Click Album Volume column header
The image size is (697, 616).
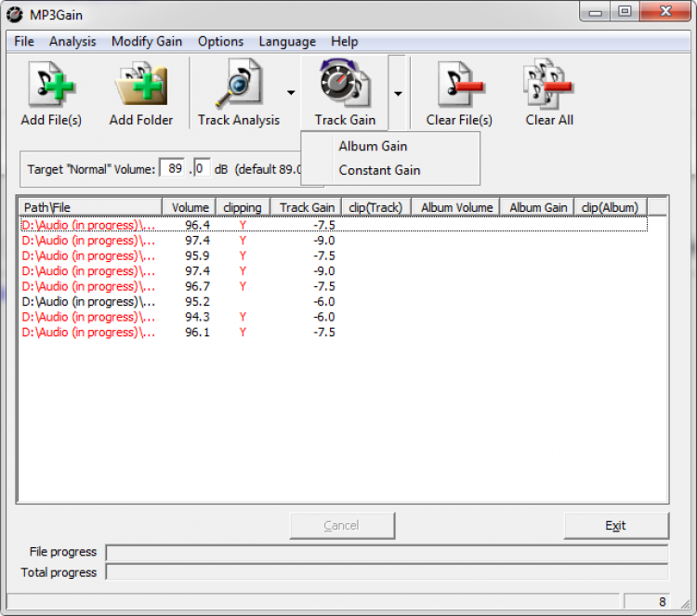(x=456, y=207)
